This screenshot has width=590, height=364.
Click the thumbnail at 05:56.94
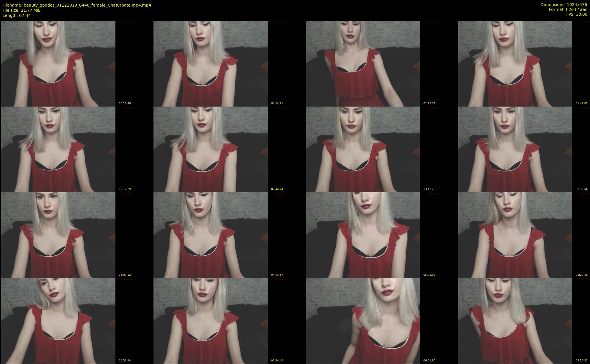[x=58, y=321]
